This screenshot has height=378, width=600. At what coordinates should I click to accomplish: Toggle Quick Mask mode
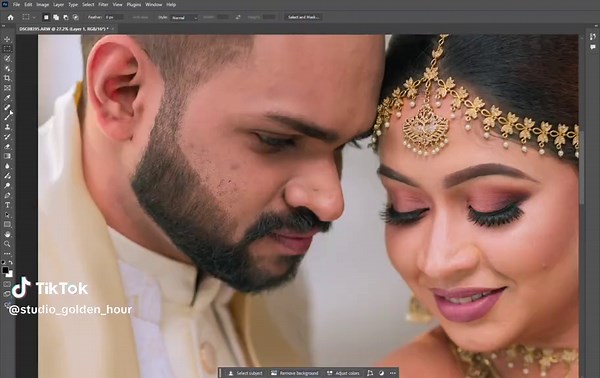pos(7,284)
